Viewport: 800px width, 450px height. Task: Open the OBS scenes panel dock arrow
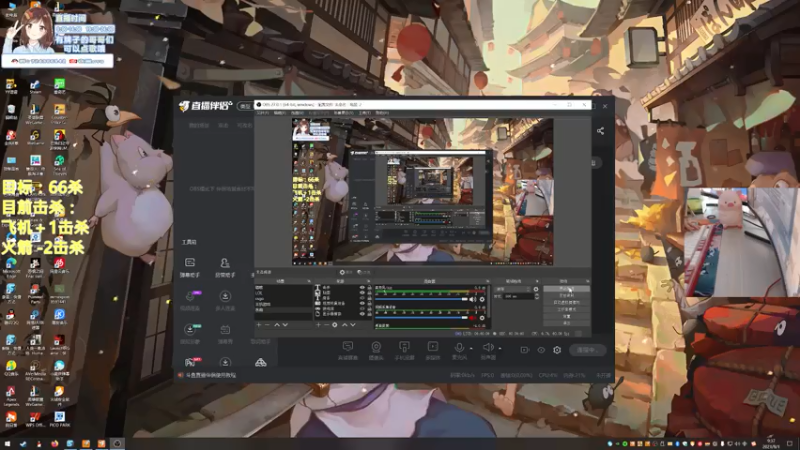(x=309, y=281)
